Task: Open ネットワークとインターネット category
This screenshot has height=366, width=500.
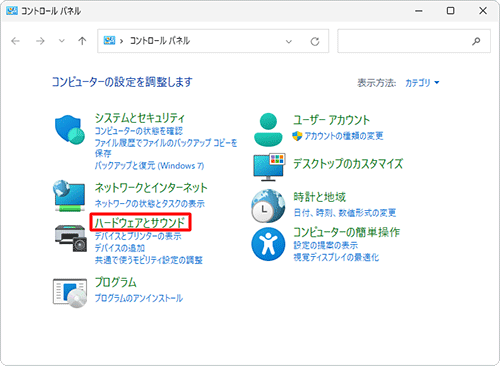Action: (x=151, y=188)
